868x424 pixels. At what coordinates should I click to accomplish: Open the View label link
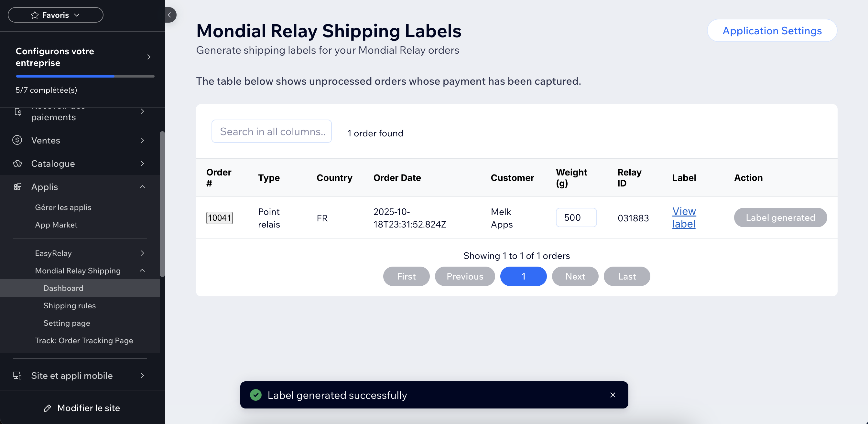tap(684, 217)
